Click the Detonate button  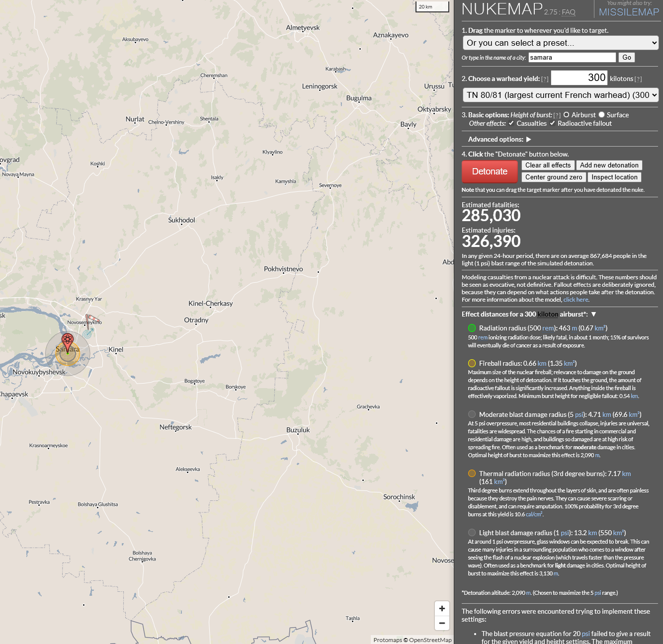click(490, 171)
